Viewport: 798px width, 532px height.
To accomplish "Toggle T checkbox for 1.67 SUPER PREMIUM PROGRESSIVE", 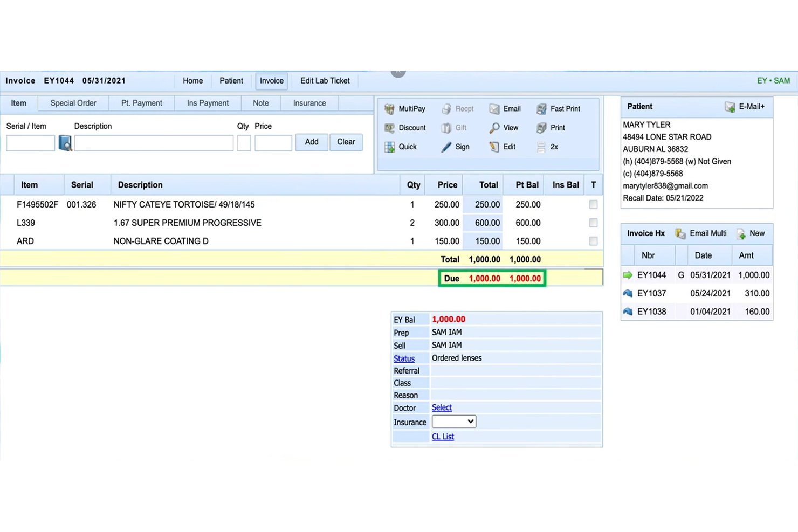I will (593, 223).
